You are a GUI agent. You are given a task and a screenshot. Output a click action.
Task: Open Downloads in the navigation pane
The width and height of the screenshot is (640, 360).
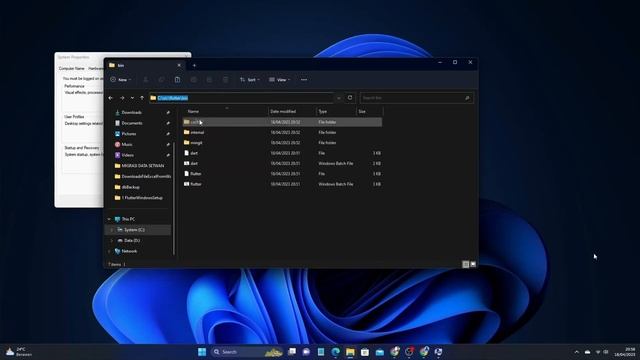(131, 112)
